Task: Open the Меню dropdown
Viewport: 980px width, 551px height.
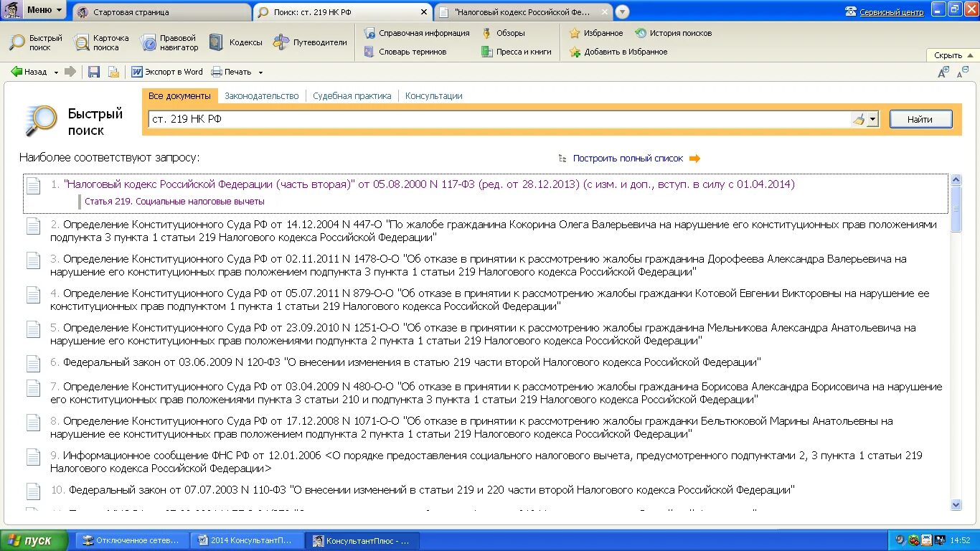Action: click(34, 10)
